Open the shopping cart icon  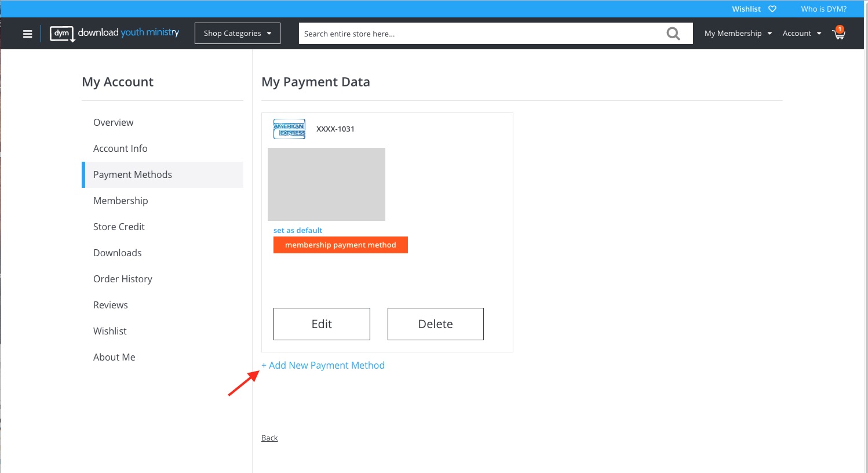pos(838,33)
